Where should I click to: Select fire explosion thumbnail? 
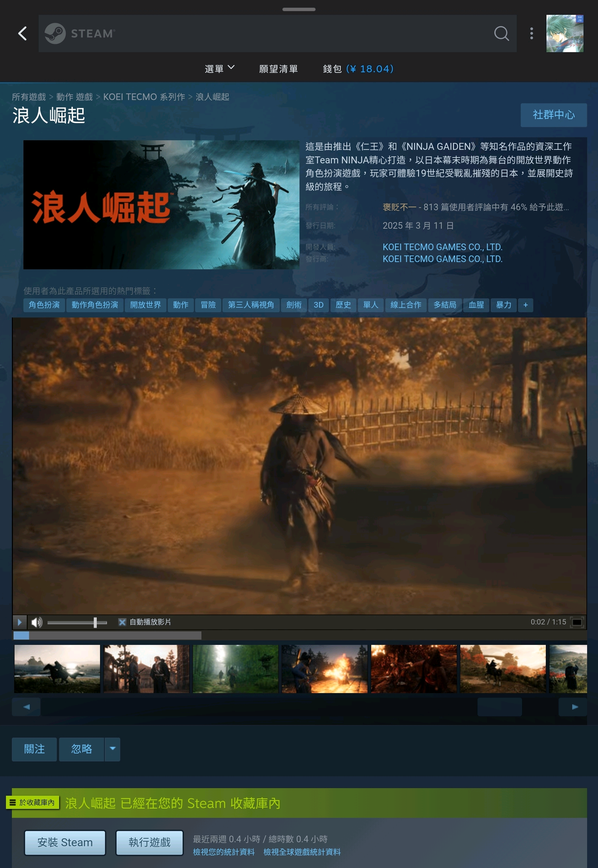325,668
